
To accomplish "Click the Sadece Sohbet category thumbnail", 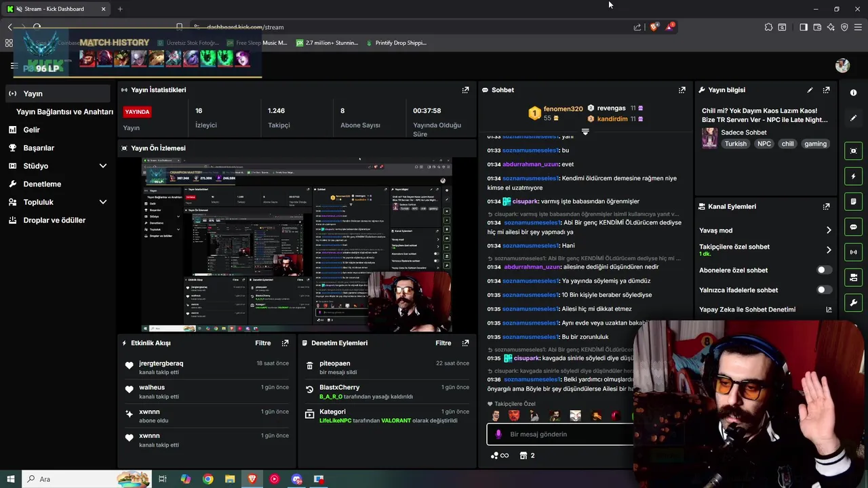I will 709,138.
